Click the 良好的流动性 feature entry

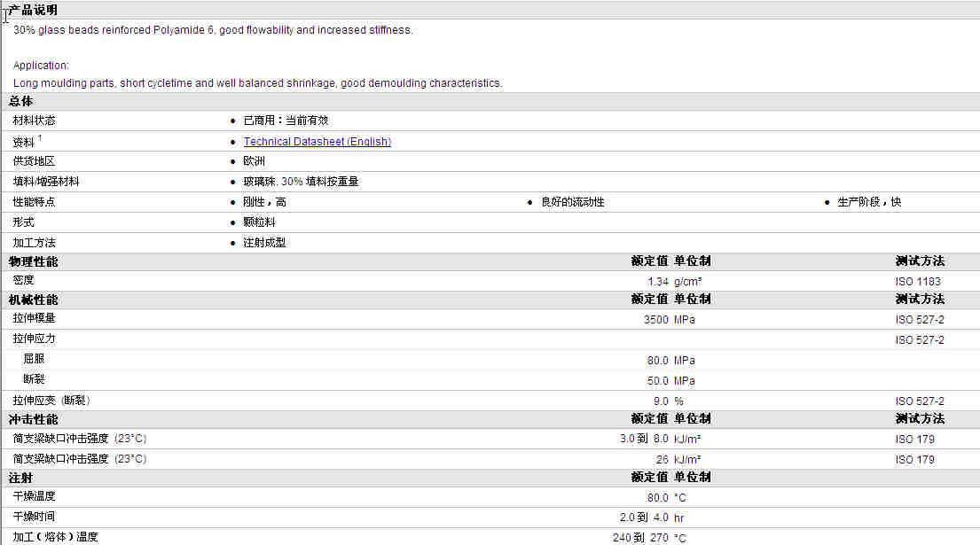572,202
